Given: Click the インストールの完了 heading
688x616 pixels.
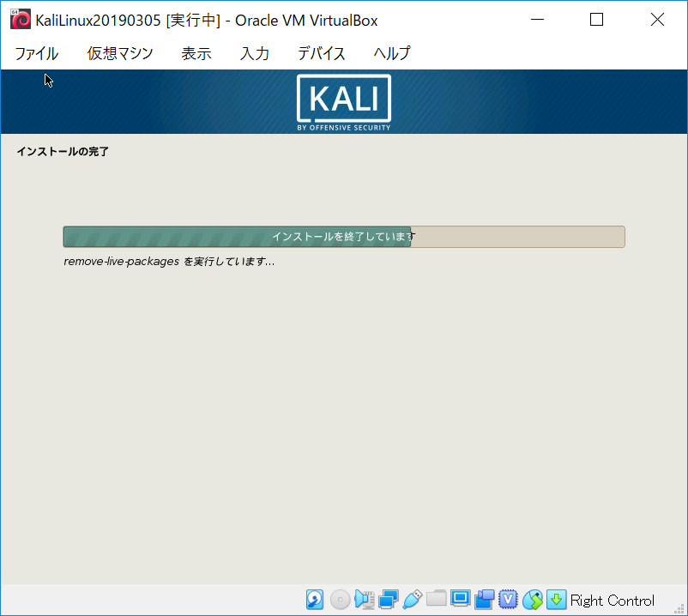Looking at the screenshot, I should click(63, 152).
